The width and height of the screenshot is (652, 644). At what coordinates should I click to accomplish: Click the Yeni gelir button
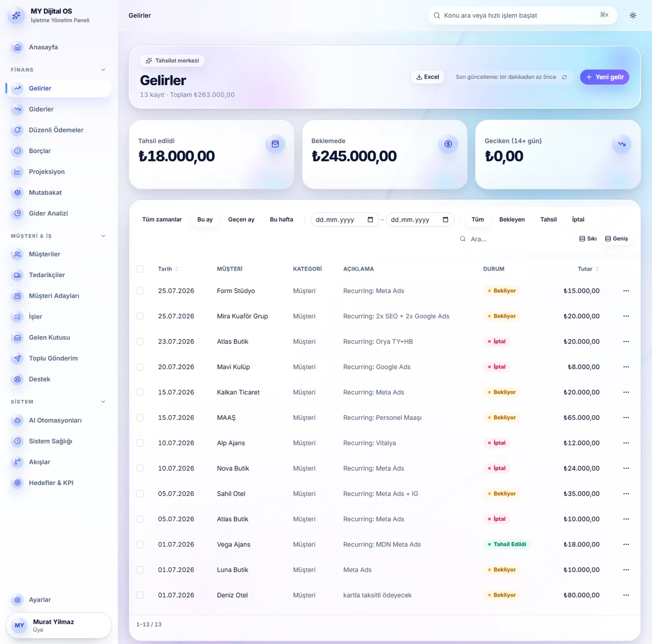605,77
